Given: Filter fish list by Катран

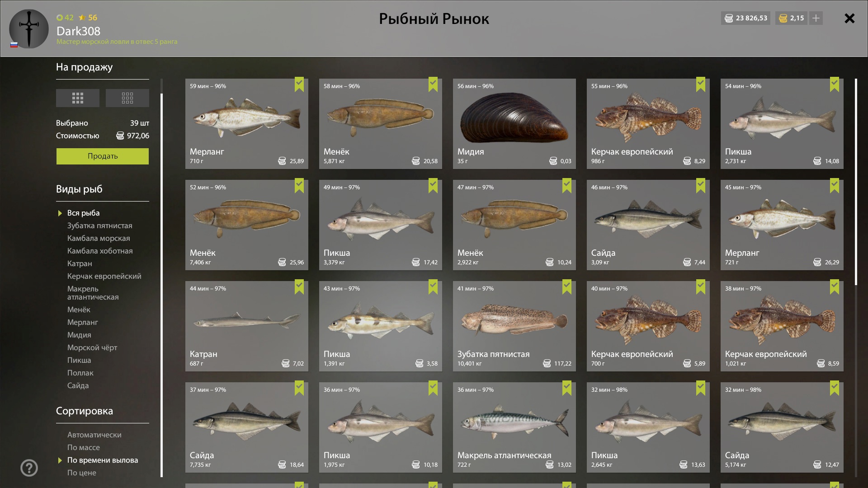Looking at the screenshot, I should pyautogui.click(x=80, y=263).
